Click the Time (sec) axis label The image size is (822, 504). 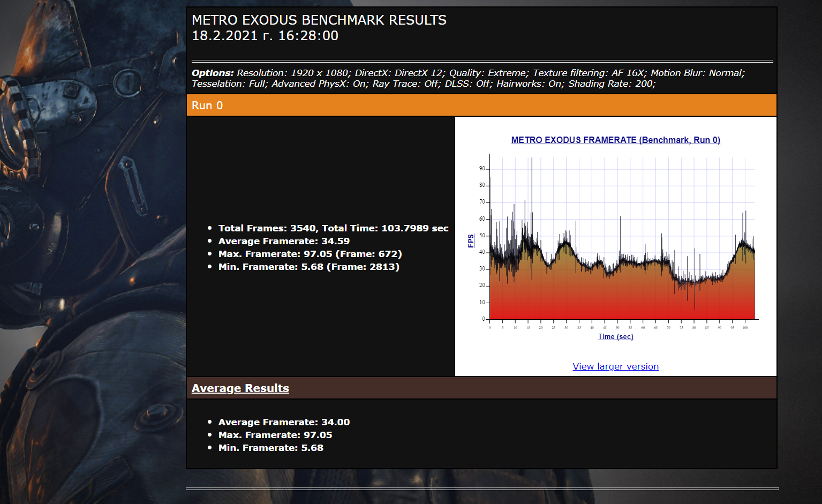(616, 336)
